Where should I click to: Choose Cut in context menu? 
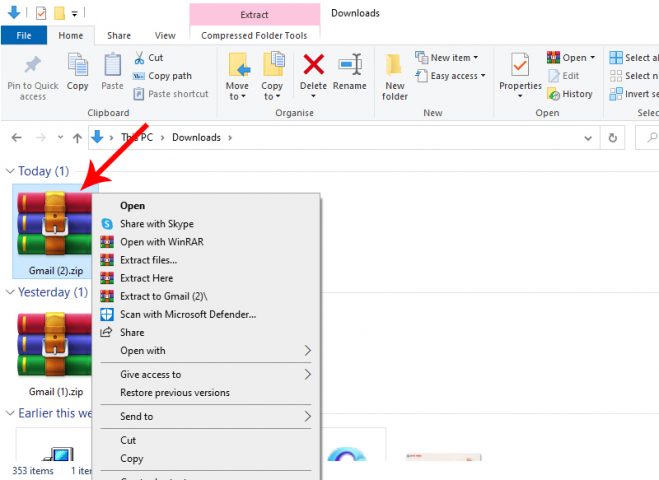[x=206, y=440]
